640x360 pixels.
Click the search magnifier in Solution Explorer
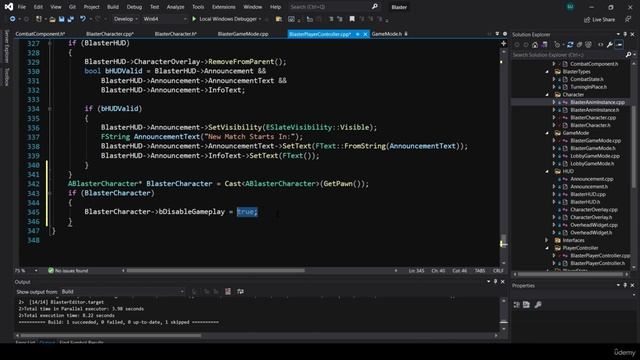628,55
